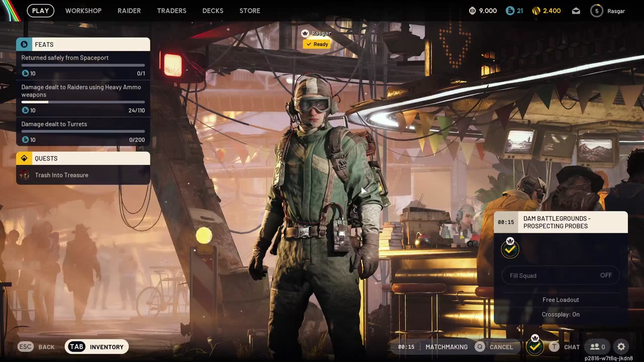Image resolution: width=644 pixels, height=362 pixels.
Task: Click the 00:15 timer in map panel
Action: click(506, 222)
